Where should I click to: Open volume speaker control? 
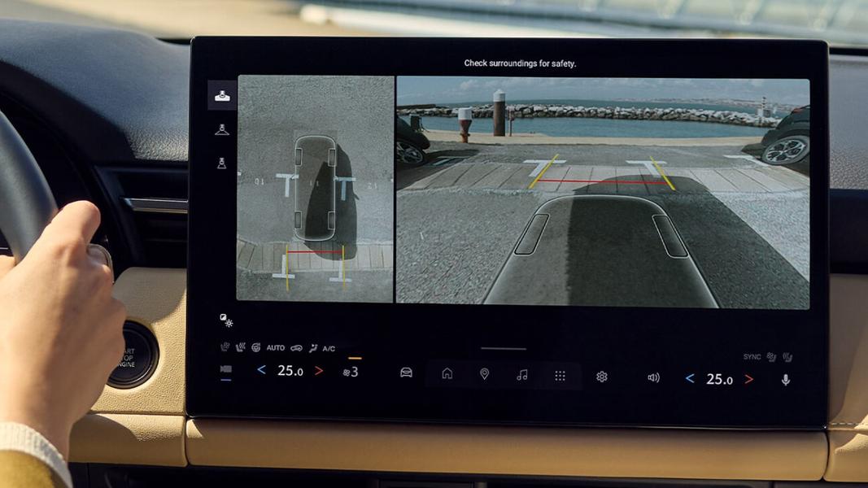tap(653, 378)
